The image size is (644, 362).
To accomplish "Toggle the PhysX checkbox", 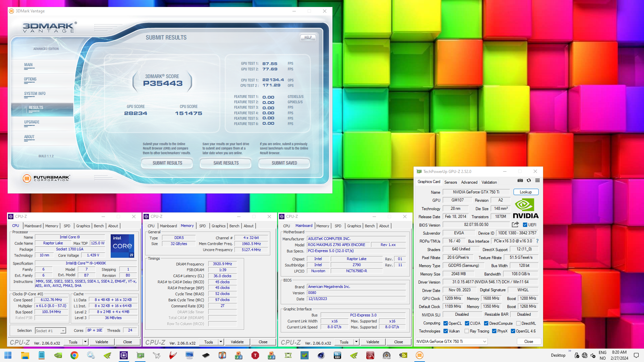I will [x=494, y=331].
